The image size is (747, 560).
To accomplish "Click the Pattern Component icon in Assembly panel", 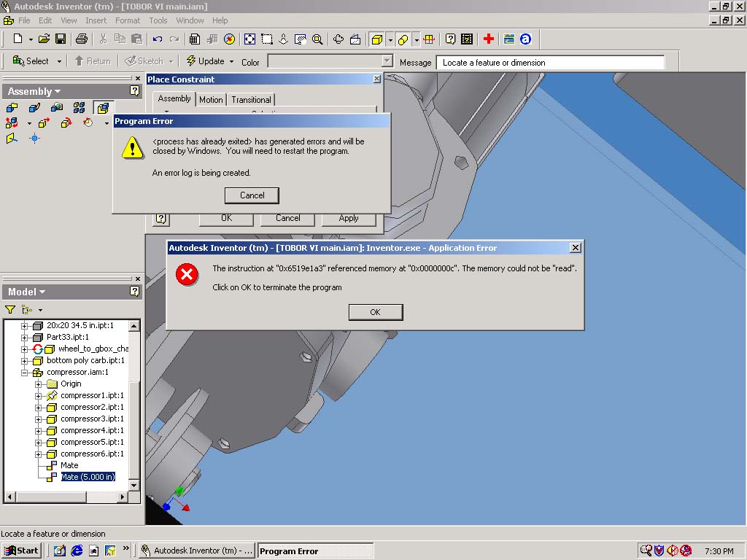I will [79, 108].
